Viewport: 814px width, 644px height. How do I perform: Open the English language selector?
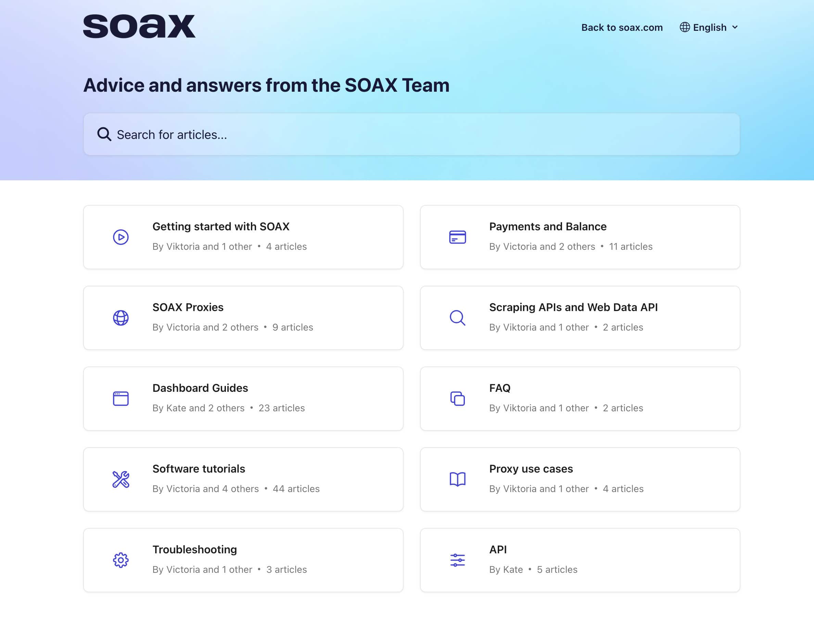[x=709, y=27]
